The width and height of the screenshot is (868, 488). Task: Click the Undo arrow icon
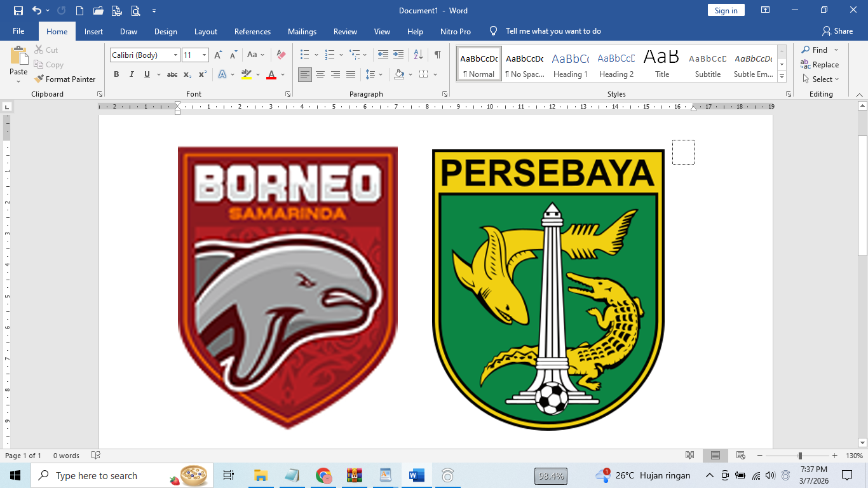pos(37,11)
